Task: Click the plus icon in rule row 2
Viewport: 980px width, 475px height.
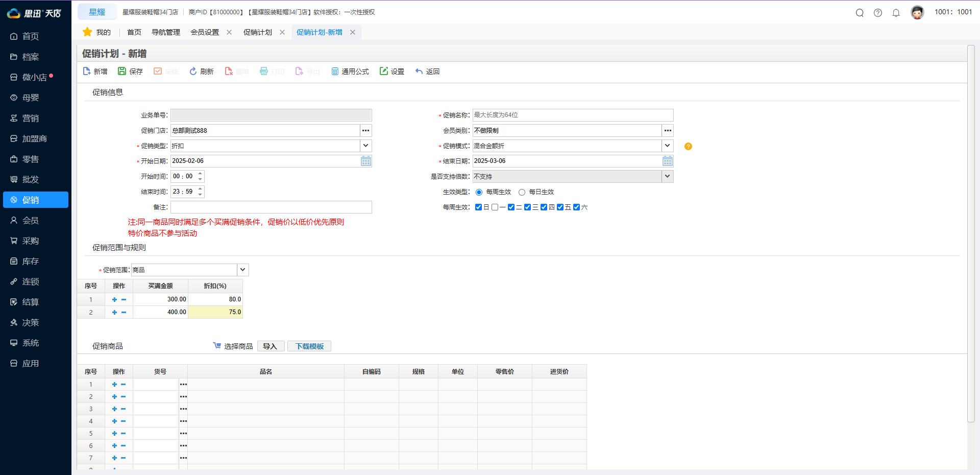Action: tap(114, 312)
